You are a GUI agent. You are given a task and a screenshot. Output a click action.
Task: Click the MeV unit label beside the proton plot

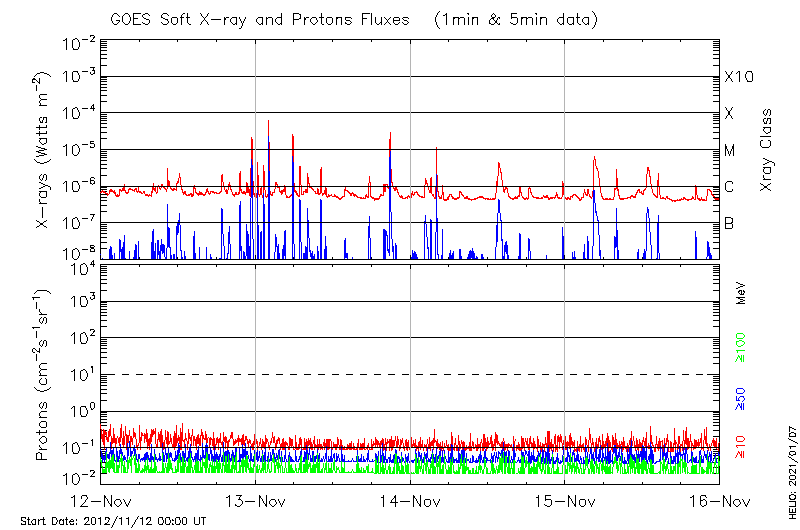click(741, 292)
